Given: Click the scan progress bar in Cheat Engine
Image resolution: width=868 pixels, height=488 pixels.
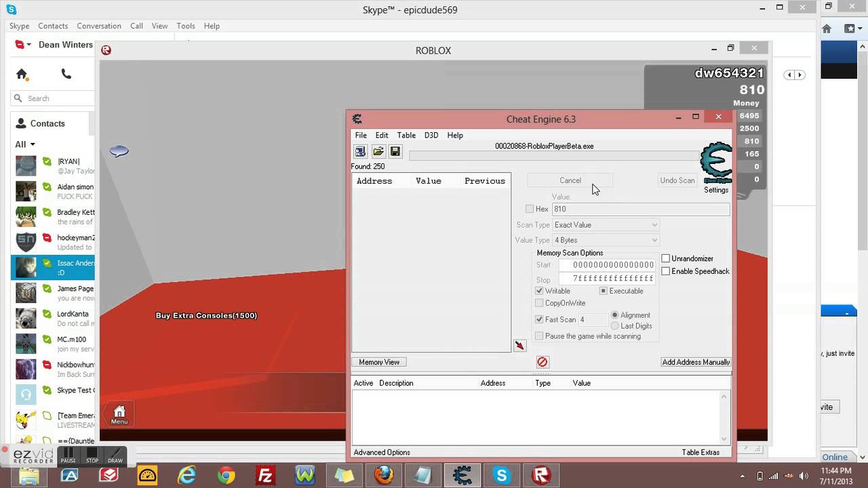Looking at the screenshot, I should point(554,156).
